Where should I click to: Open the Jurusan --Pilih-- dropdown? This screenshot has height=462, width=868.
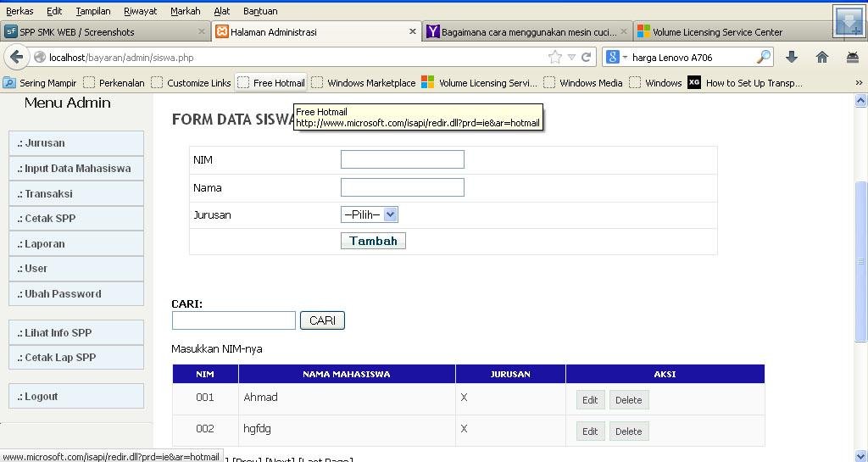370,214
